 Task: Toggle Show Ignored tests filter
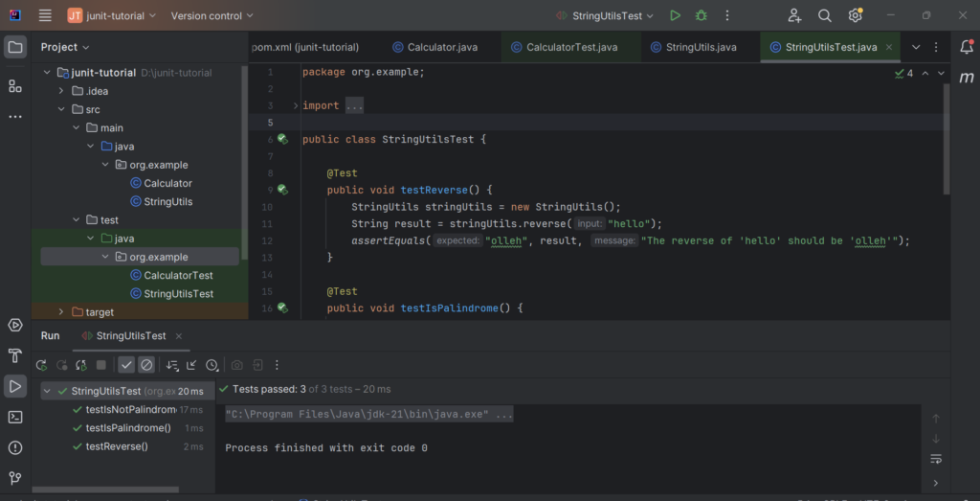(x=146, y=365)
